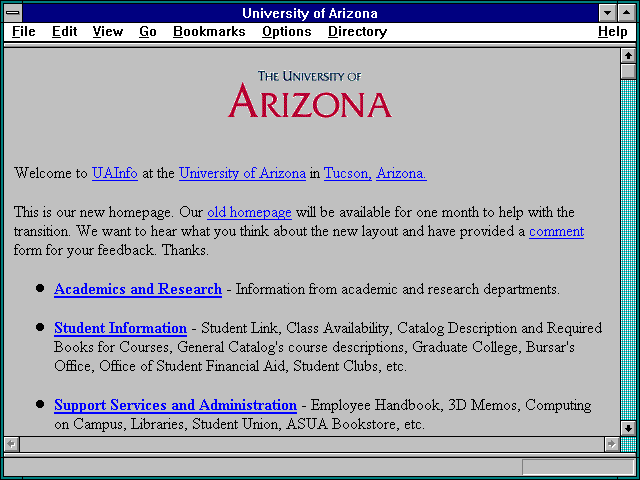Screen dimensions: 640x480
Task: Visit the old homepage link
Action: coord(249,212)
